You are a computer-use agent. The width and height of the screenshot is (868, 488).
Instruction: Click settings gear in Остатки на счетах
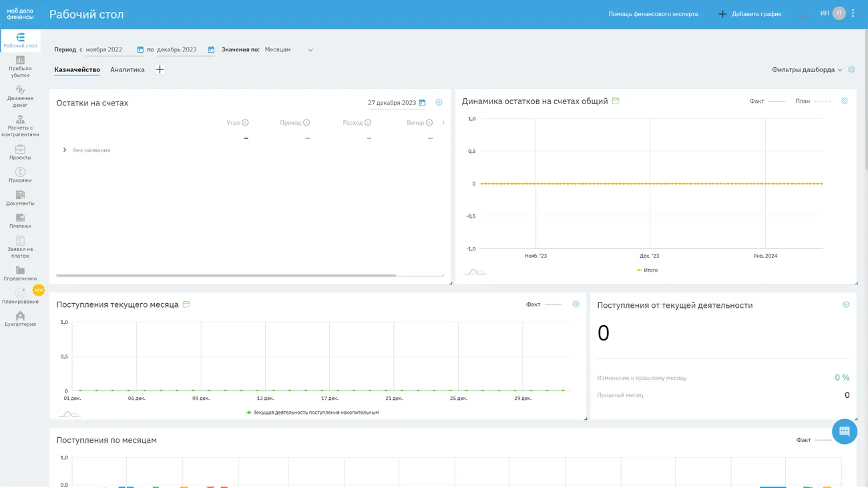click(439, 103)
